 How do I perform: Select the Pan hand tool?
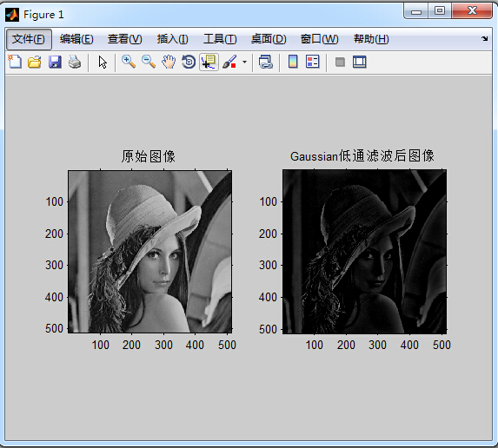click(x=169, y=62)
